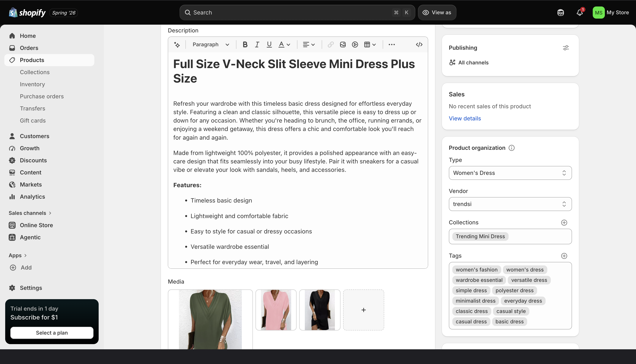636x364 pixels.
Task: Insert a video into the description
Action: coord(355,45)
